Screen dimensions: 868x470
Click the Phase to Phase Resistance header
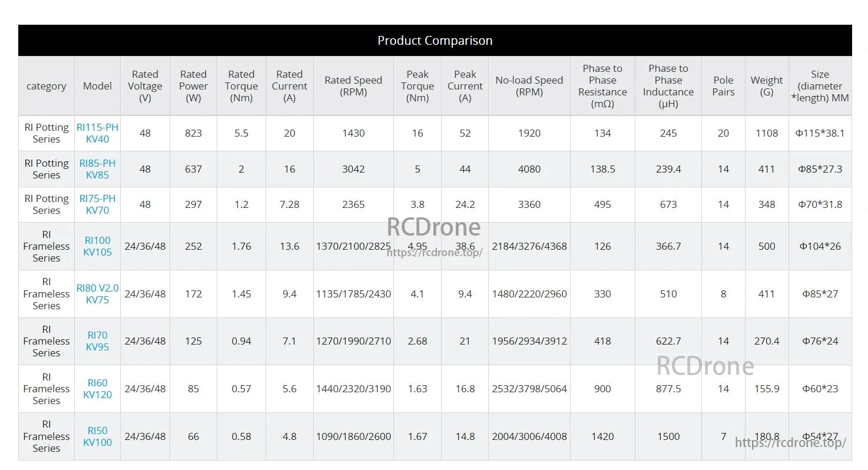[x=602, y=86]
